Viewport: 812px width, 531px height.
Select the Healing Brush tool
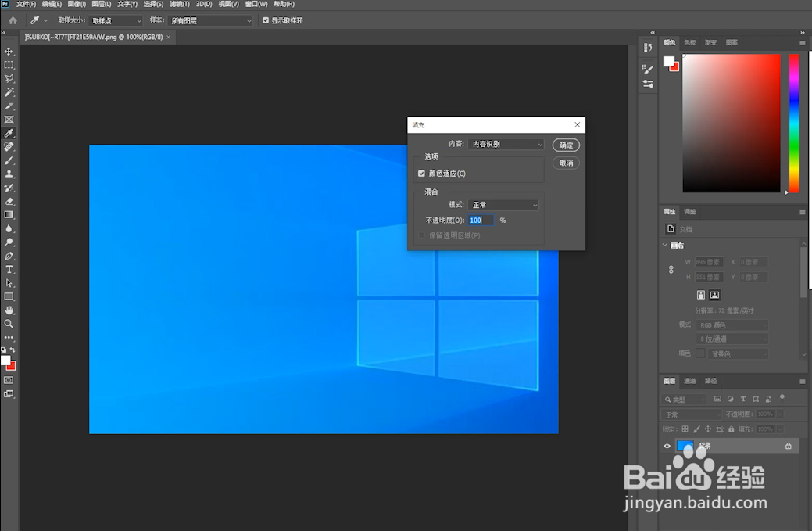[9, 146]
